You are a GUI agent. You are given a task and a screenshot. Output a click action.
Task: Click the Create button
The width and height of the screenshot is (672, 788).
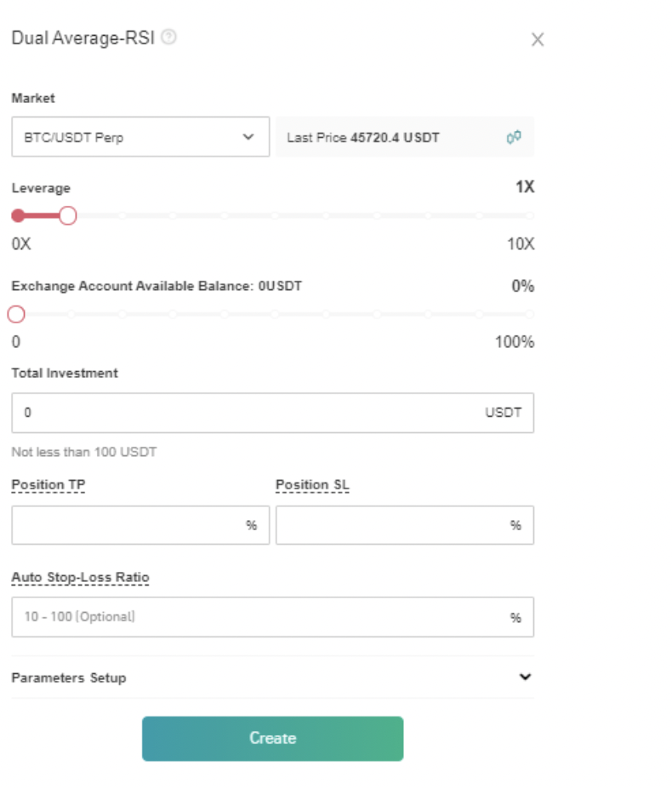pos(272,739)
